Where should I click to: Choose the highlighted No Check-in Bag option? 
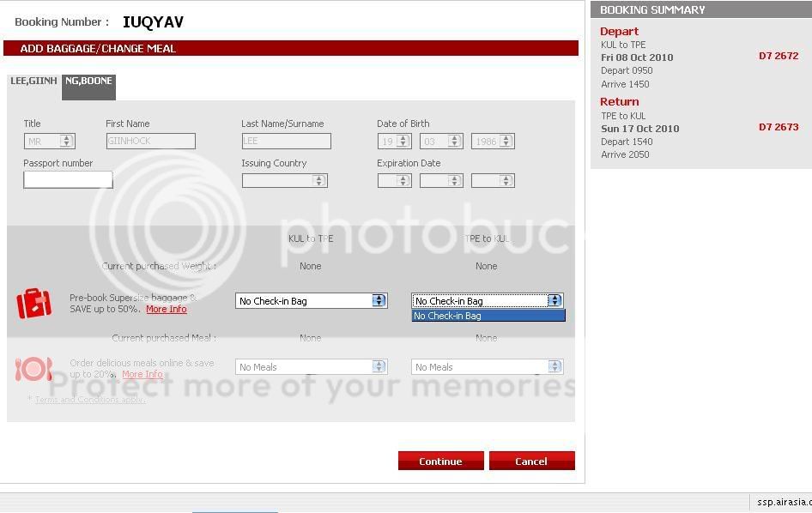coord(488,316)
